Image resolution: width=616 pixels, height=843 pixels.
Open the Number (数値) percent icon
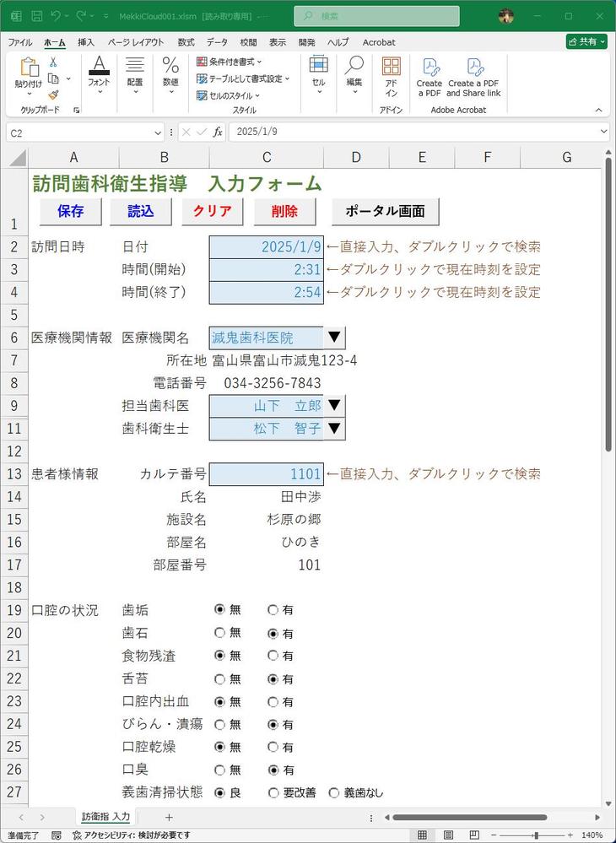(x=170, y=66)
